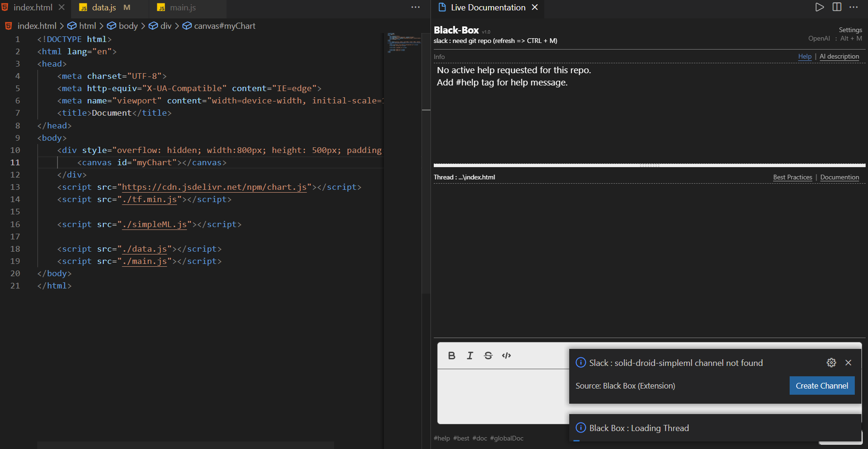Viewport: 868px width, 449px height.
Task: Click the Black-Box Settings link
Action: point(850,30)
